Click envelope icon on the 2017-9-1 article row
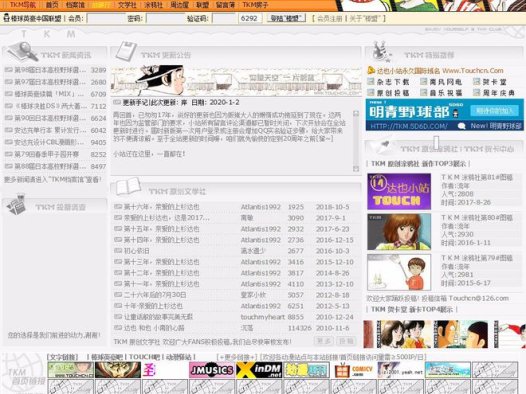 point(118,218)
